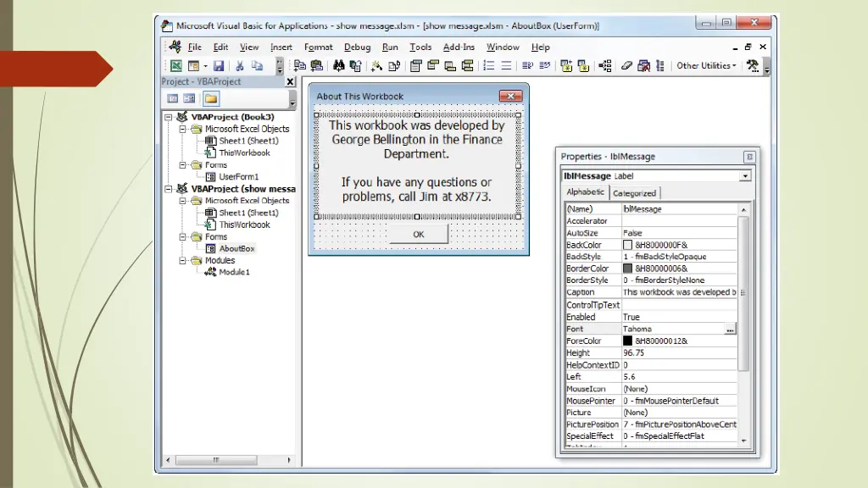Viewport: 868px width, 488px height.
Task: Click the Insert UserForm toolbar icon
Action: tap(193, 66)
